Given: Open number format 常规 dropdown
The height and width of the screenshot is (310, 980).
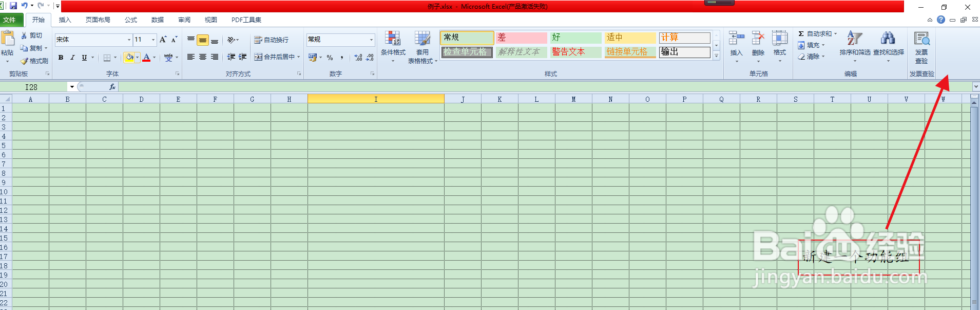Looking at the screenshot, I should pyautogui.click(x=371, y=40).
